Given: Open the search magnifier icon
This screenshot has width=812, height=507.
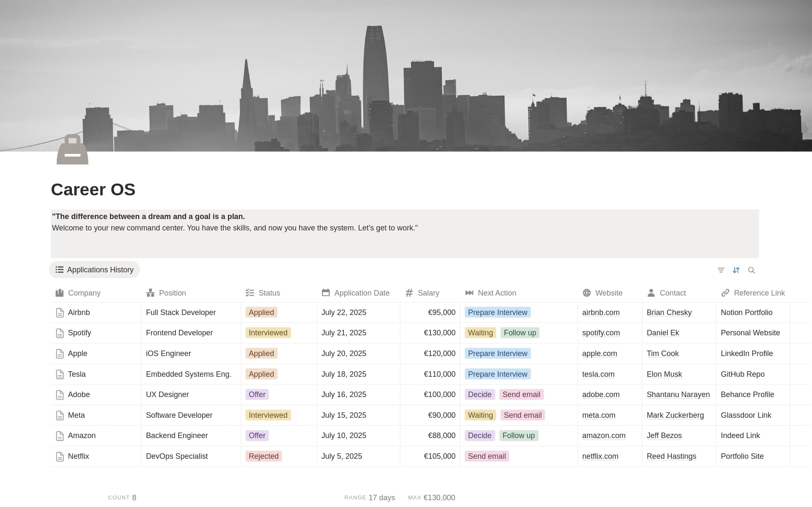Looking at the screenshot, I should pyautogui.click(x=751, y=270).
